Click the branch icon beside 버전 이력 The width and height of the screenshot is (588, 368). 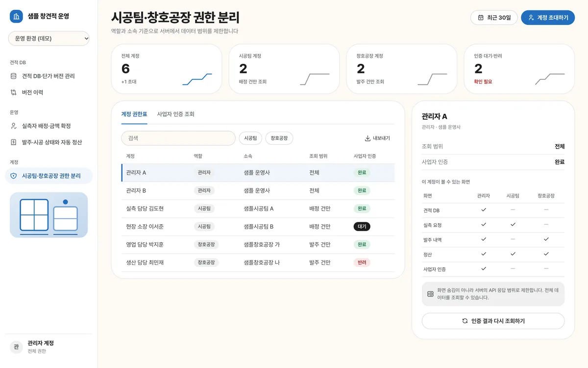[14, 92]
